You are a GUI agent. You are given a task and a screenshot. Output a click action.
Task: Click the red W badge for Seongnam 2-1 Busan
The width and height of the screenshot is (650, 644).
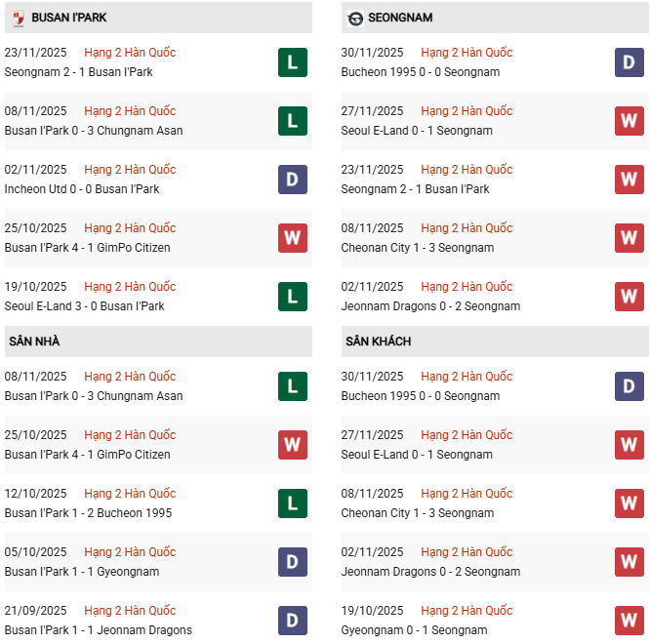629,180
